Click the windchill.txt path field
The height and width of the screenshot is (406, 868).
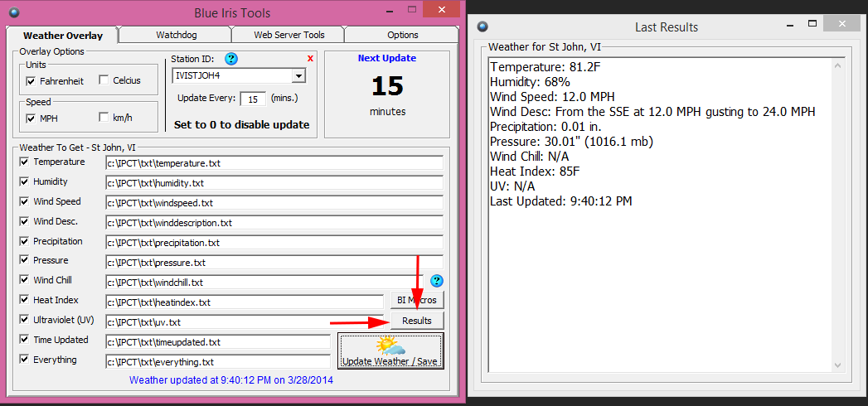[x=264, y=283]
